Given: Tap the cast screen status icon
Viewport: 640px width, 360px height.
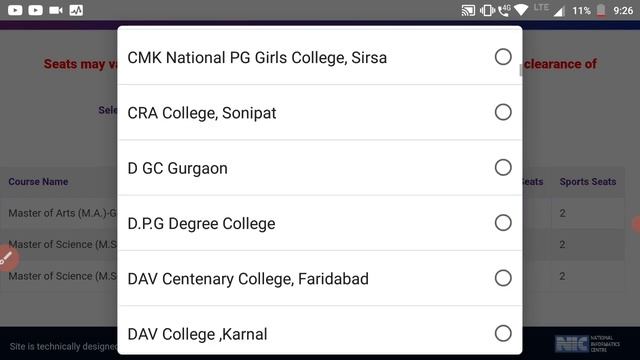Looking at the screenshot, I should pyautogui.click(x=468, y=10).
